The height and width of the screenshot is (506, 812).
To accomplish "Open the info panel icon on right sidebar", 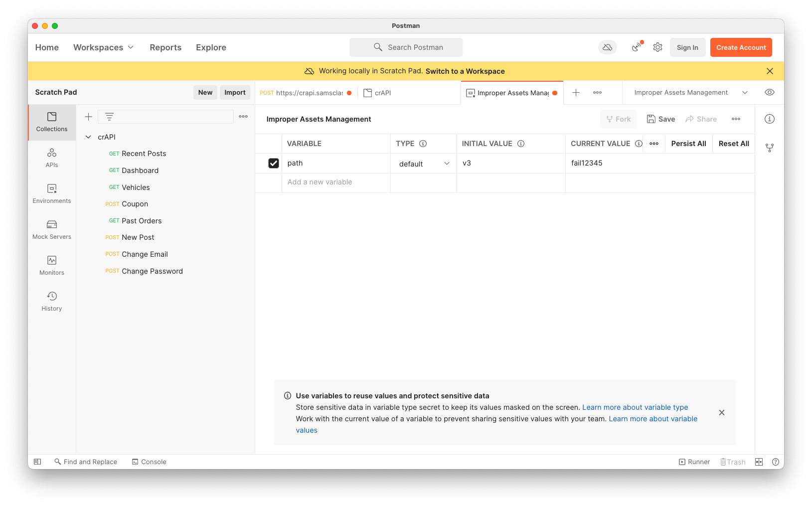I will click(x=770, y=119).
